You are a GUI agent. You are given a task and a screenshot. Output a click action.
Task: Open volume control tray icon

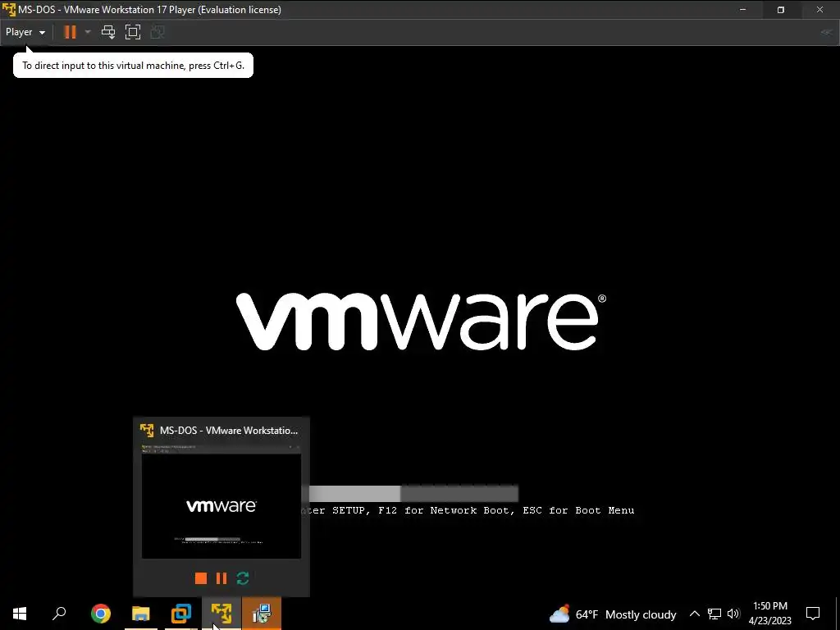coord(733,614)
